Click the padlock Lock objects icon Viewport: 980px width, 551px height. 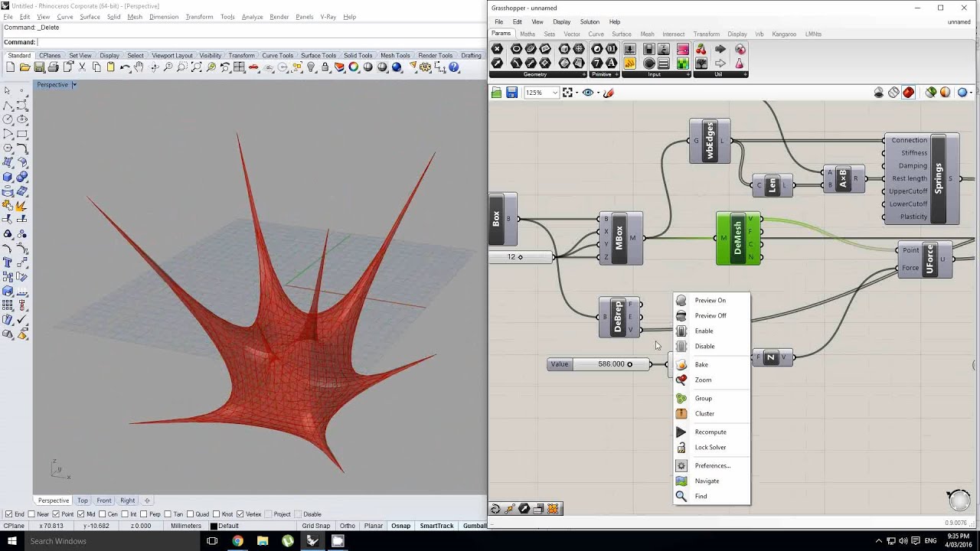click(325, 67)
